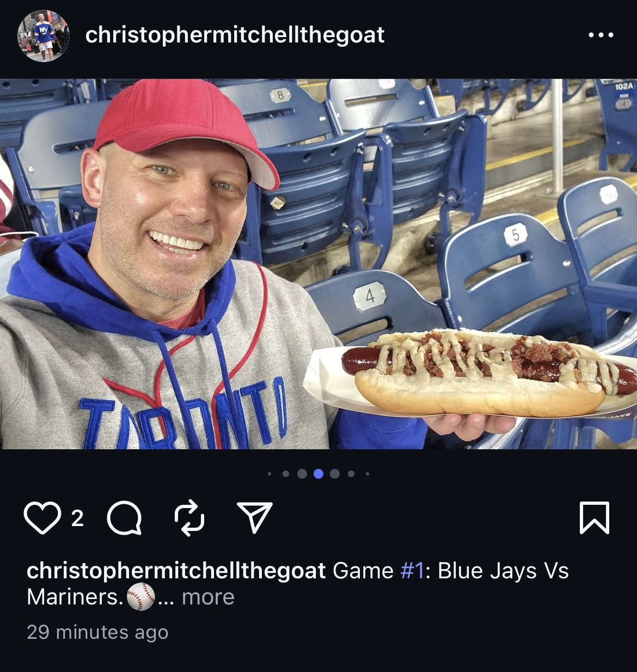This screenshot has height=672, width=637.
Task: Jump to the rightmost tiny carousel dot
Action: point(367,474)
